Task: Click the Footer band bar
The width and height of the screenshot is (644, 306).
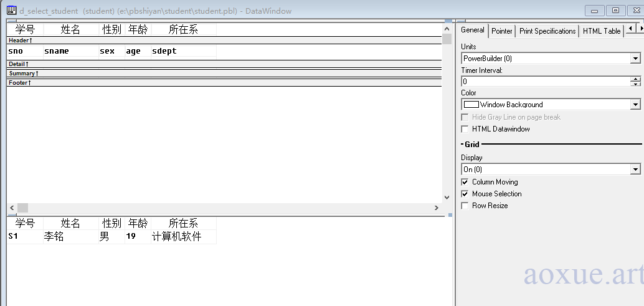Action: [224, 83]
